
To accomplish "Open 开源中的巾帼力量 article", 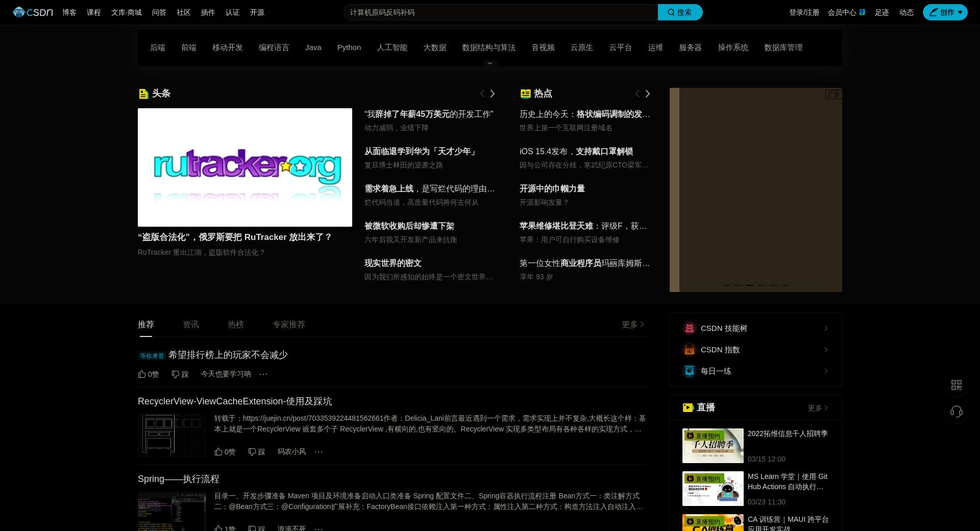I will [552, 188].
